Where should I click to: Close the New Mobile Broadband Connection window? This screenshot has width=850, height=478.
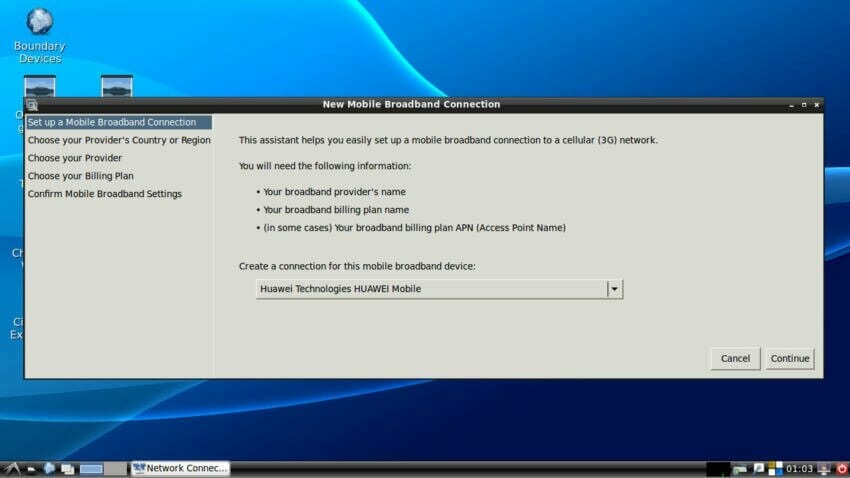click(x=817, y=105)
